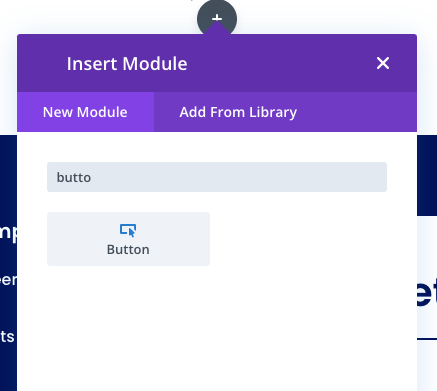Click purple header space left of Insert Module
This screenshot has height=391, width=437.
tap(42, 63)
